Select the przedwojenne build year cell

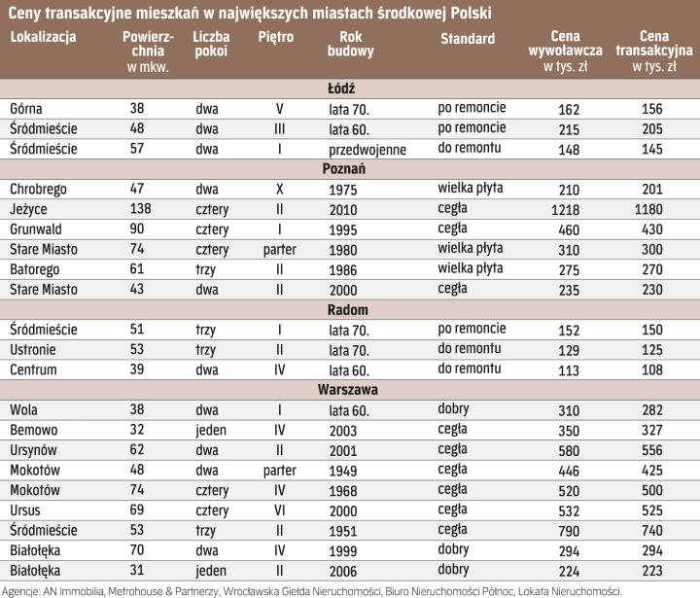click(367, 149)
